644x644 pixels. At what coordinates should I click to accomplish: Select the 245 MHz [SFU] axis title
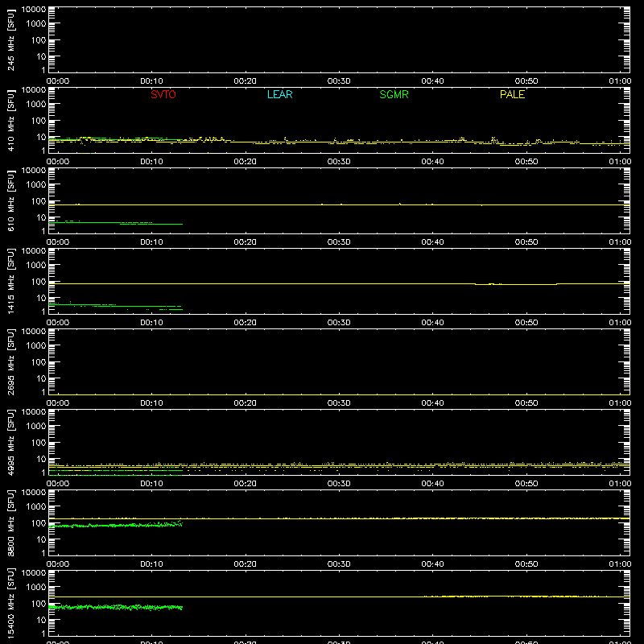click(11, 39)
